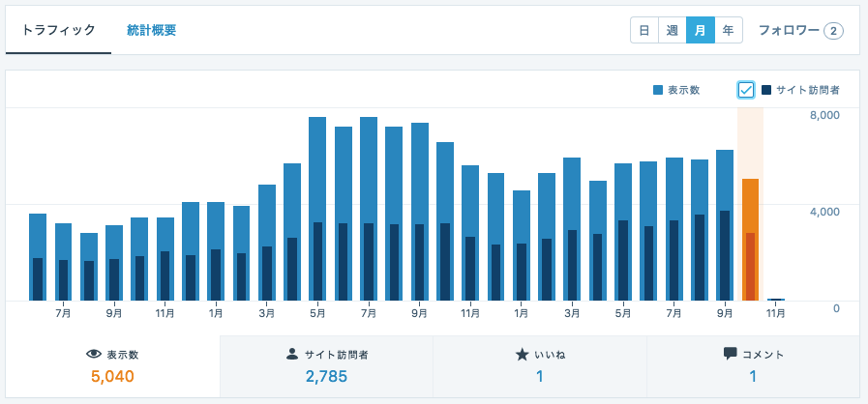The width and height of the screenshot is (868, 404).
Task: Select the サイト訪問者 panel showing 2,785
Action: [326, 366]
